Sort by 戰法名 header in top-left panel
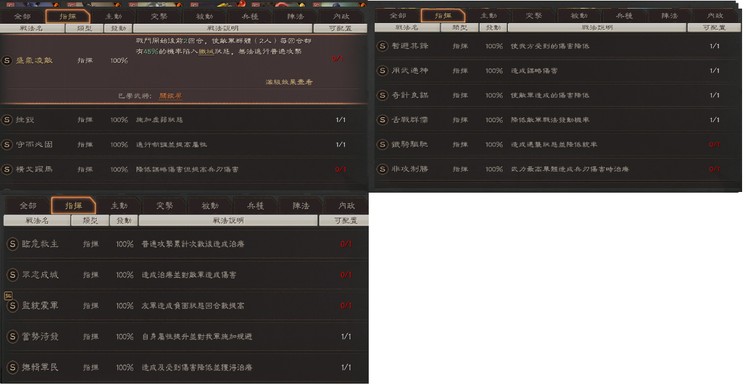750x386 pixels. pyautogui.click(x=33, y=28)
